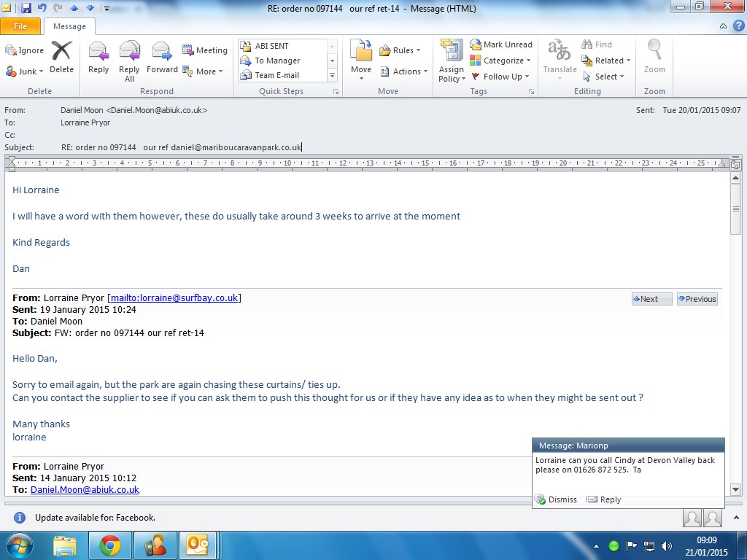Open the Related dropdown

coord(606,61)
